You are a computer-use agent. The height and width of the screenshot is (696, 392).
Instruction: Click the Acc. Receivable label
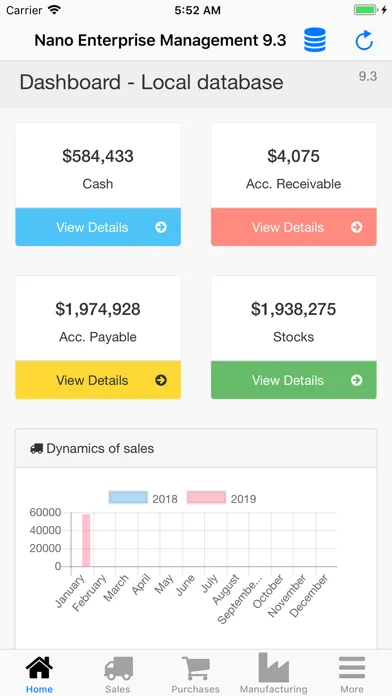293,184
